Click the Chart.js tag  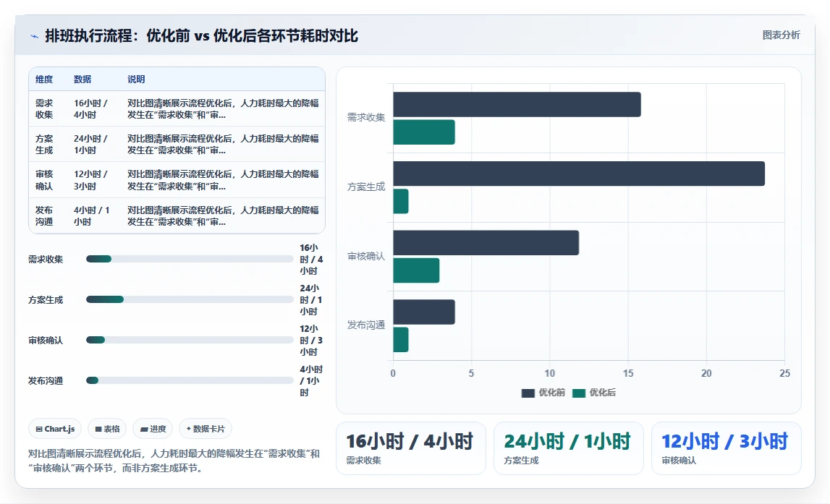55,429
